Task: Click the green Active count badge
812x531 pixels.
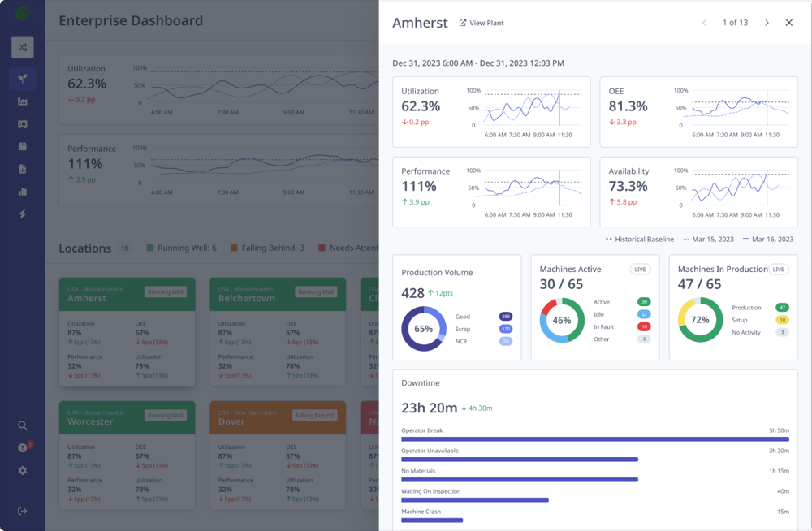Action: 644,302
